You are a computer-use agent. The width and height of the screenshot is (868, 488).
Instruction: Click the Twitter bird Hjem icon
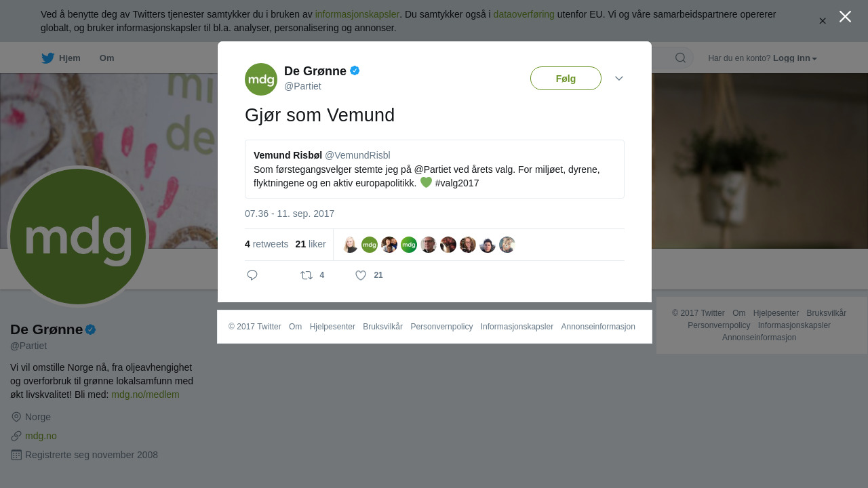(48, 58)
